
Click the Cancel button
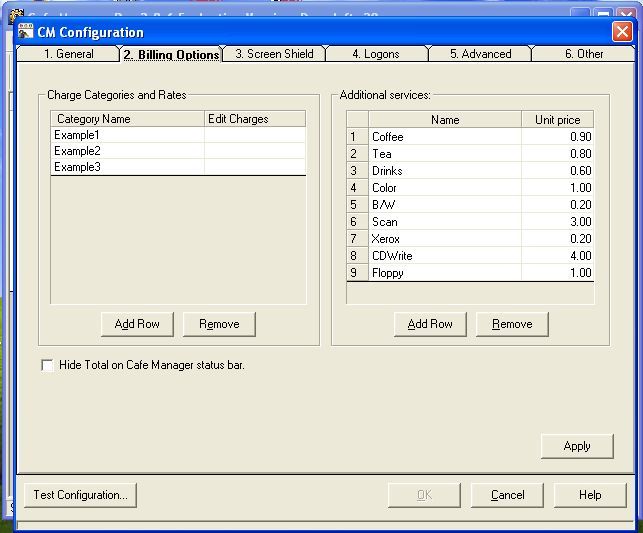tap(507, 495)
